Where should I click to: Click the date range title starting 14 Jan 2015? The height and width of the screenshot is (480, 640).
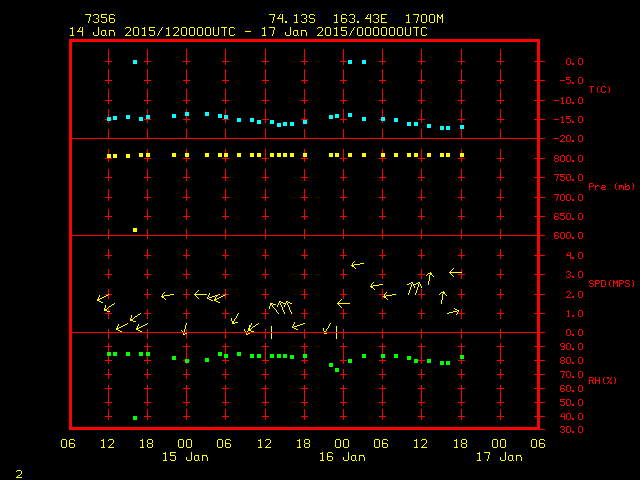point(247,31)
